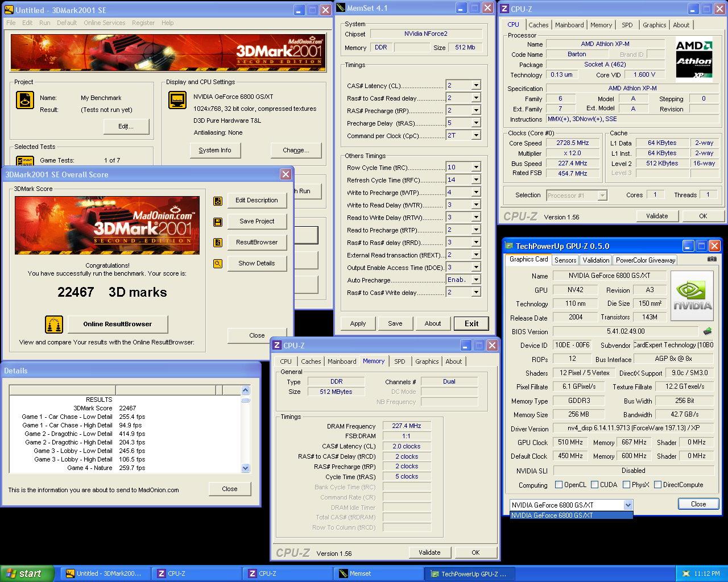The image size is (728, 582).
Task: Click Close button in Details panel
Action: point(230,489)
